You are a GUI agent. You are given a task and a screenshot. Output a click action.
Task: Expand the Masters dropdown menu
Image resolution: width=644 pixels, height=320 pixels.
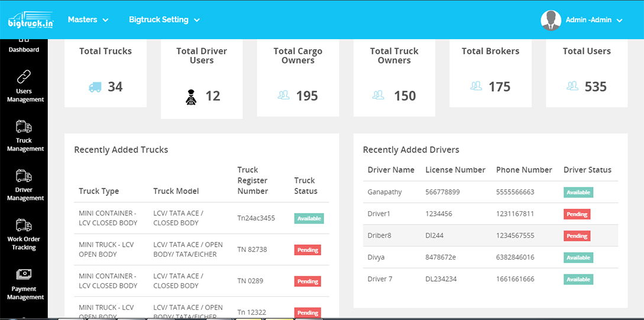tap(88, 20)
